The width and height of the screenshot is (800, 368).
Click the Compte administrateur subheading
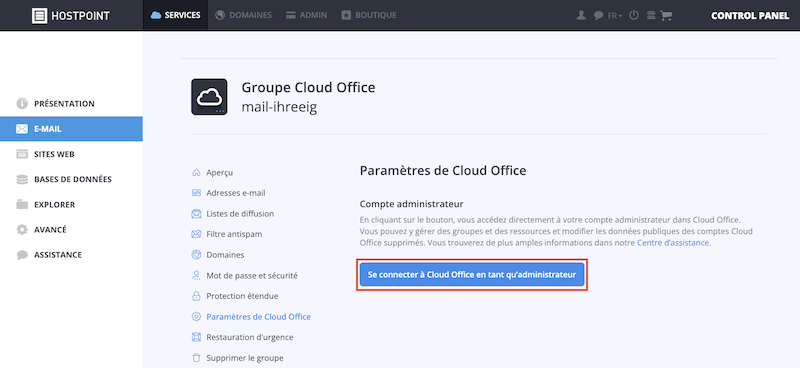tap(411, 204)
